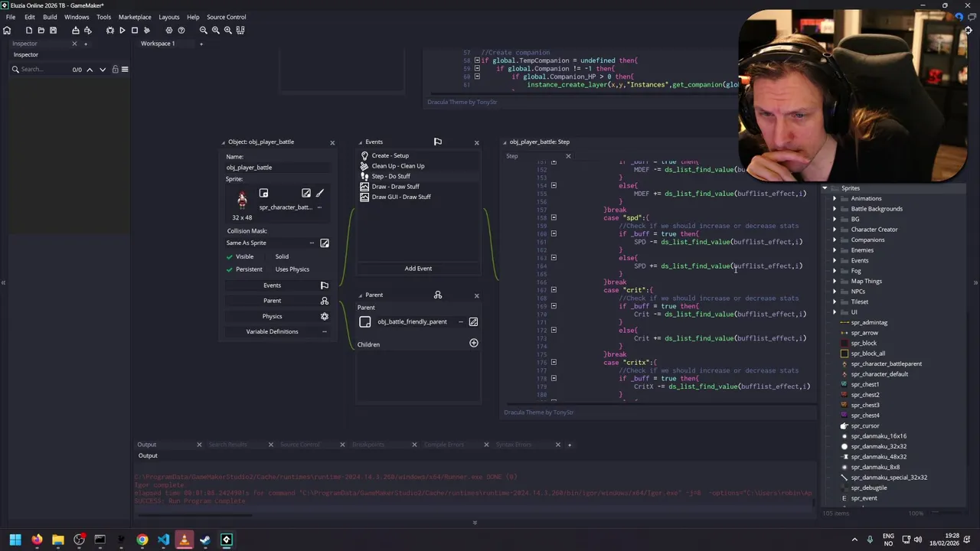Viewport: 980px width, 551px height.
Task: Run the game with the play icon
Action: 122,30
